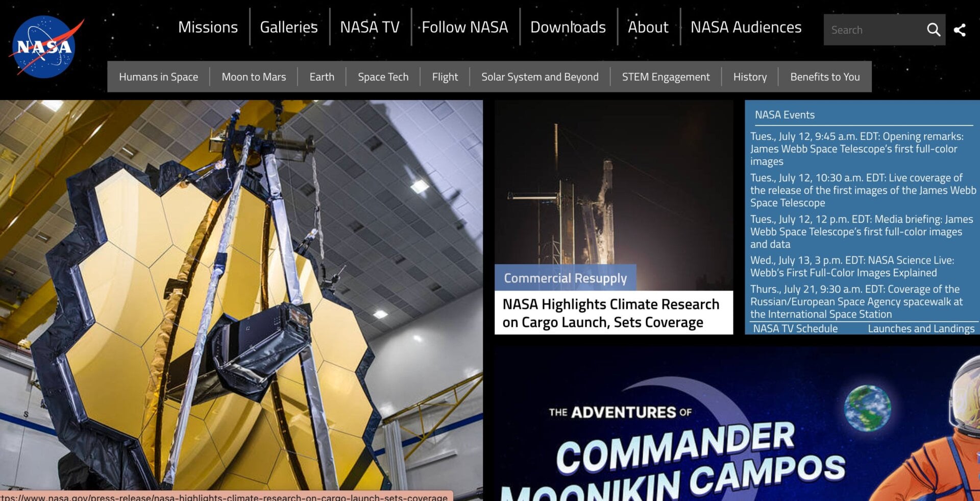Viewport: 980px width, 501px height.
Task: Open the About menu
Action: pyautogui.click(x=648, y=27)
